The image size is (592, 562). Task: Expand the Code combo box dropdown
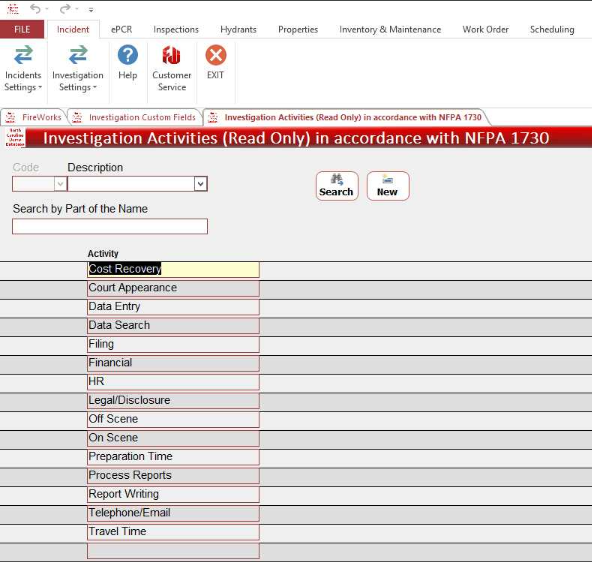coord(60,184)
